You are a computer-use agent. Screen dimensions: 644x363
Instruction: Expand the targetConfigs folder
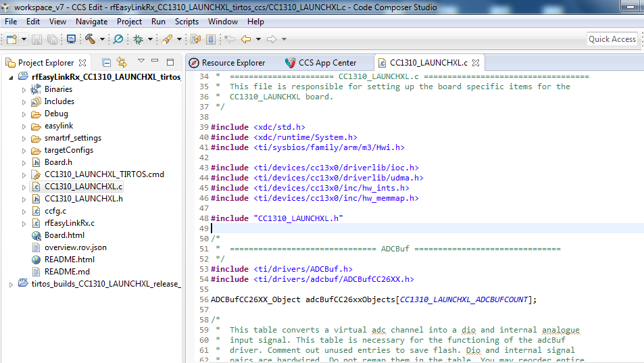(x=24, y=151)
